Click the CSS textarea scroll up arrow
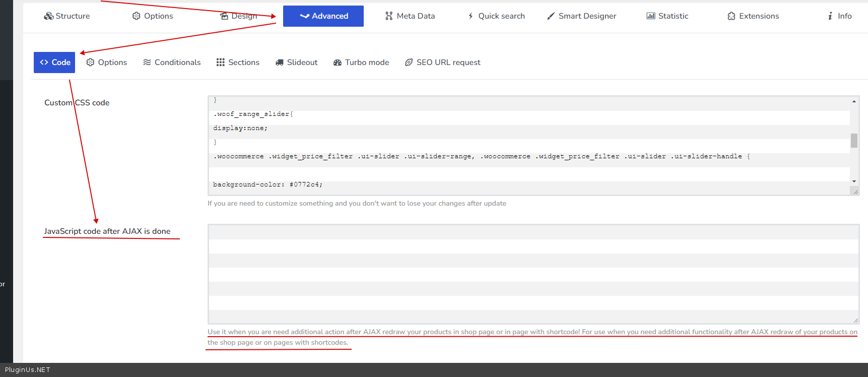The width and height of the screenshot is (868, 377). [854, 101]
